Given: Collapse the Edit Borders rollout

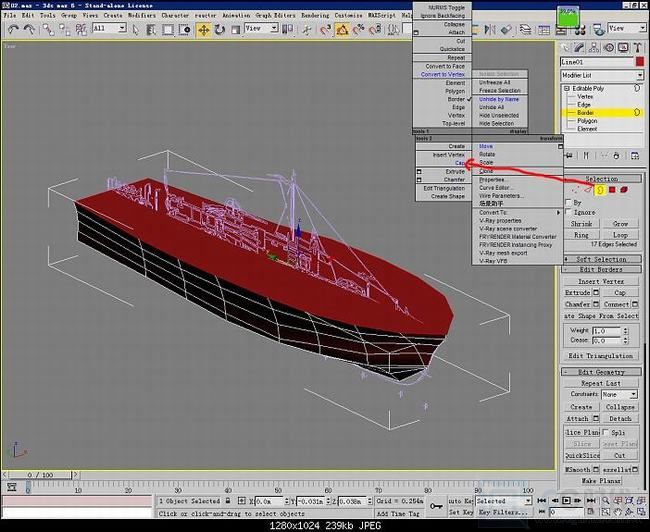Looking at the screenshot, I should (601, 270).
